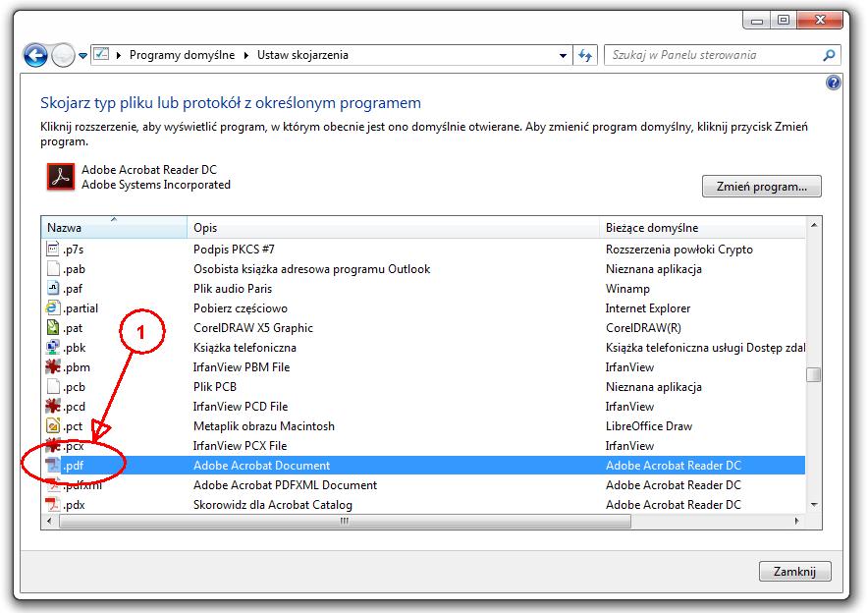Sort by the Nazwa column header
Image resolution: width=868 pixels, height=613 pixels.
click(114, 228)
